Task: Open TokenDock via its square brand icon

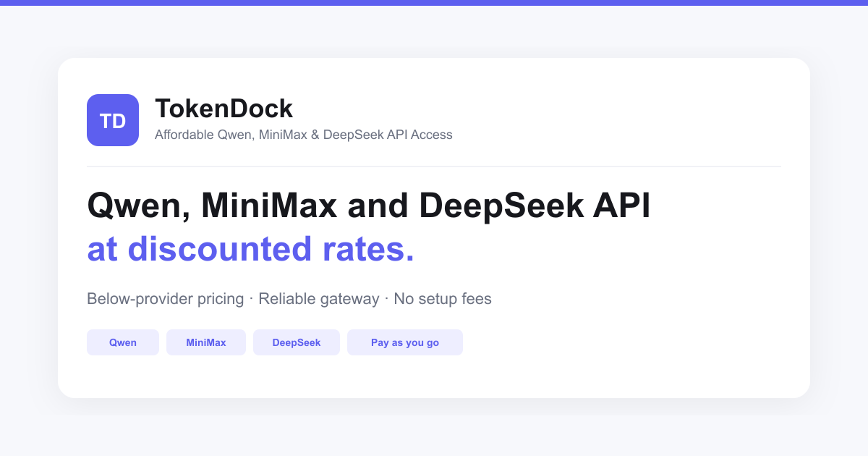Action: pos(113,120)
